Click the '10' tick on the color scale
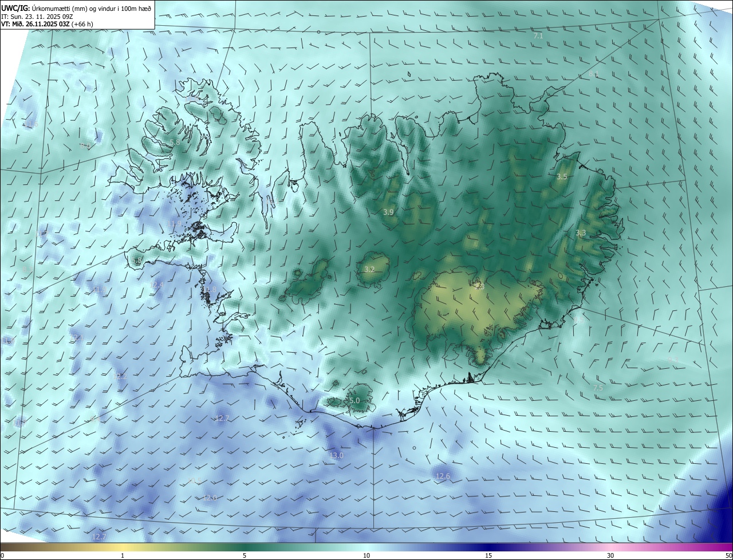 (366, 555)
